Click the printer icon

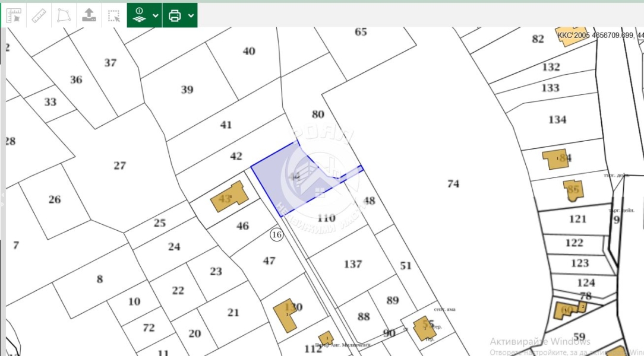pyautogui.click(x=175, y=15)
